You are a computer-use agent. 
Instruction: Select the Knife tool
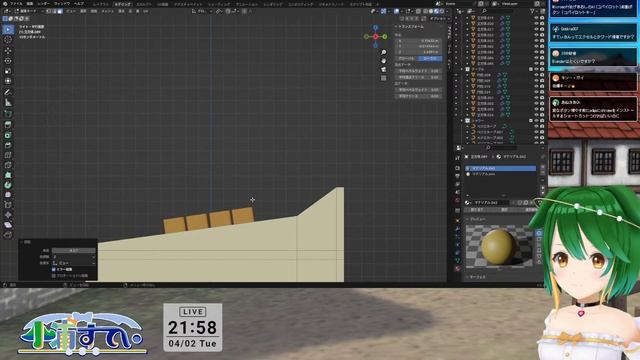click(x=8, y=165)
